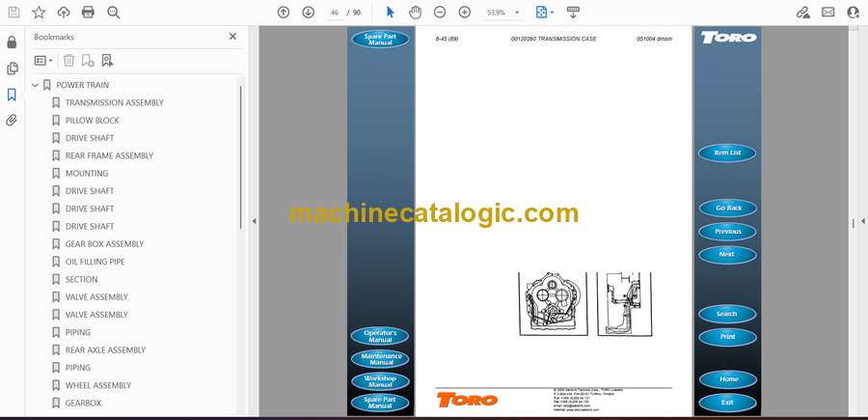Click the Previous button
The width and height of the screenshot is (868, 420).
pos(727,231)
